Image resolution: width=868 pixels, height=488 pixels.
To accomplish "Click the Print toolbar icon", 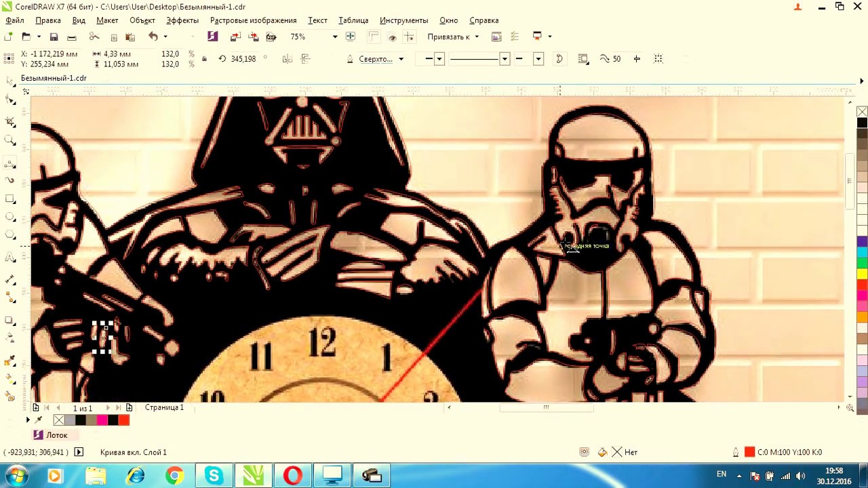I will pos(71,37).
